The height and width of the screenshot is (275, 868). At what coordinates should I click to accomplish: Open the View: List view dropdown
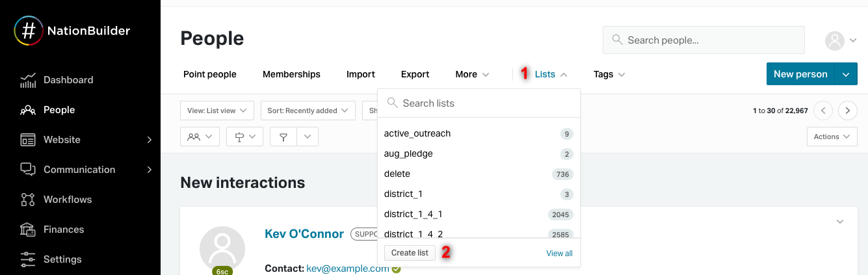(217, 111)
